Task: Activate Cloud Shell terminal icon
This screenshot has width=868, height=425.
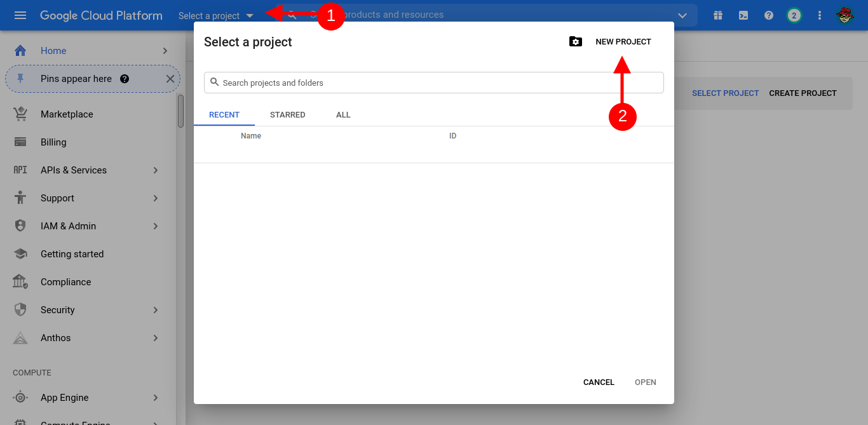Action: pos(743,15)
